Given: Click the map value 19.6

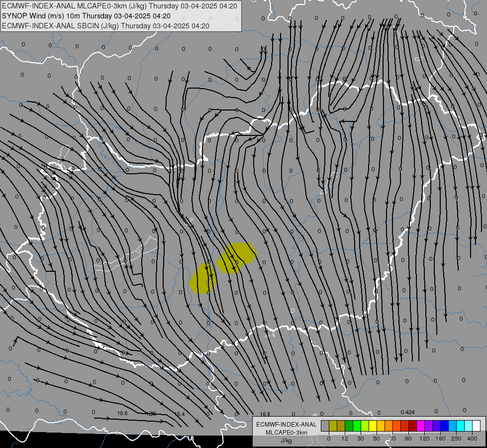Looking at the screenshot, I should point(122,413).
